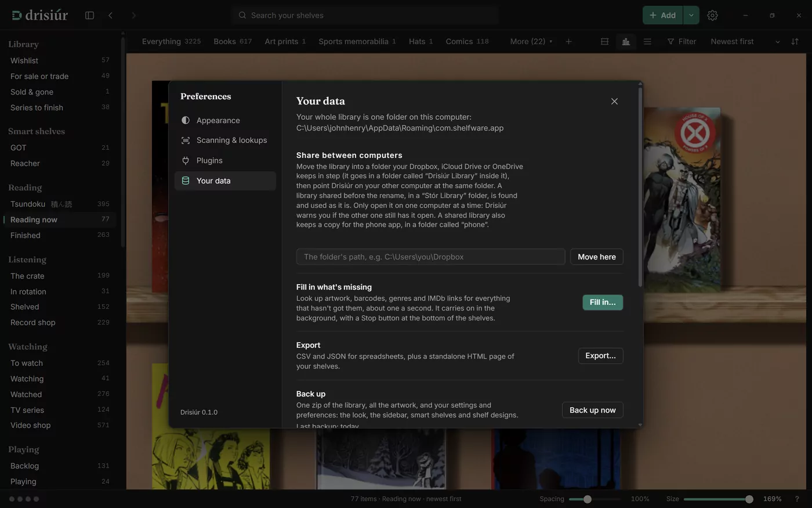Open Plugins preferences
The width and height of the screenshot is (812, 508).
pos(225,160)
